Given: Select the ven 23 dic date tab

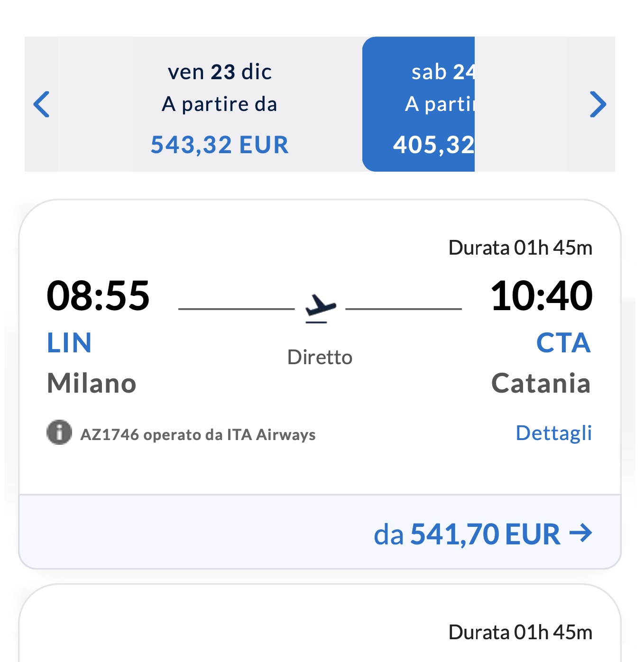Looking at the screenshot, I should click(220, 104).
